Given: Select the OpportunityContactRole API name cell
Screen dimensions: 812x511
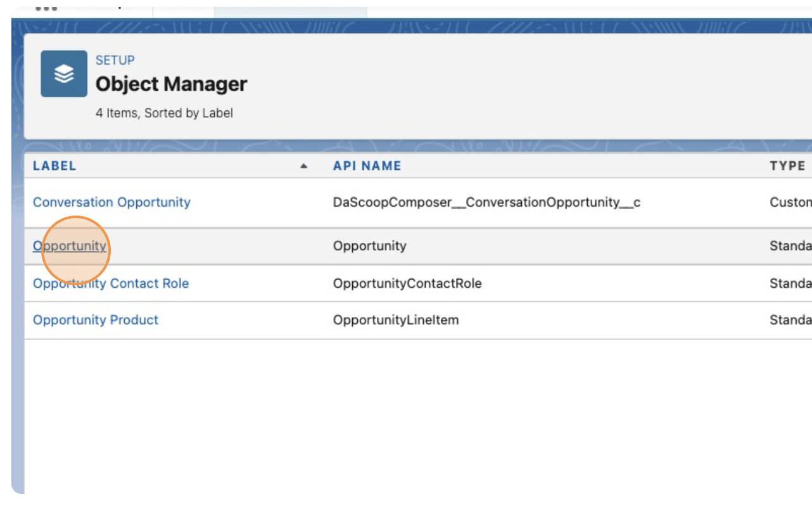Looking at the screenshot, I should click(x=407, y=283).
